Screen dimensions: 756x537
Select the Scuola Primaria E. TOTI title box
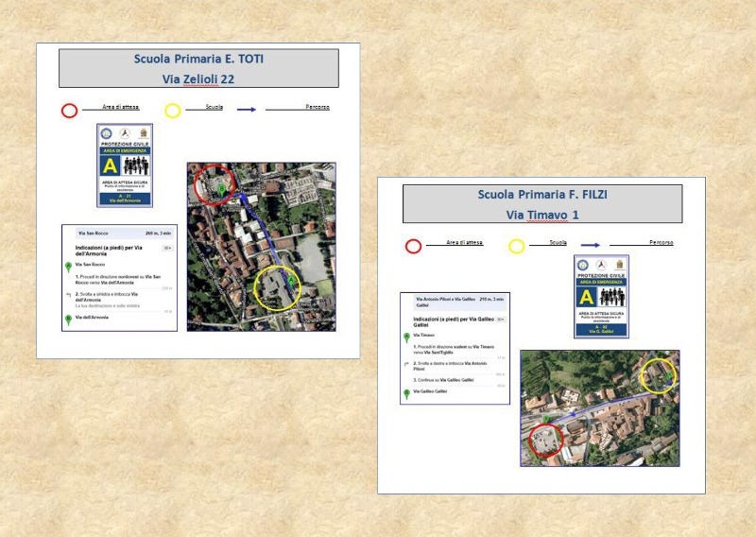coord(198,69)
